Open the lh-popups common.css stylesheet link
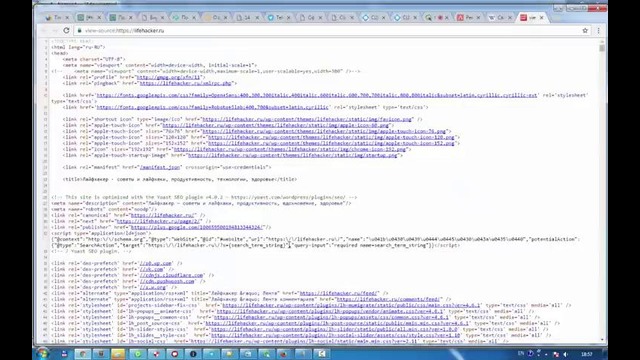Image resolution: width=640 pixels, height=360 pixels. pyautogui.click(x=331, y=317)
